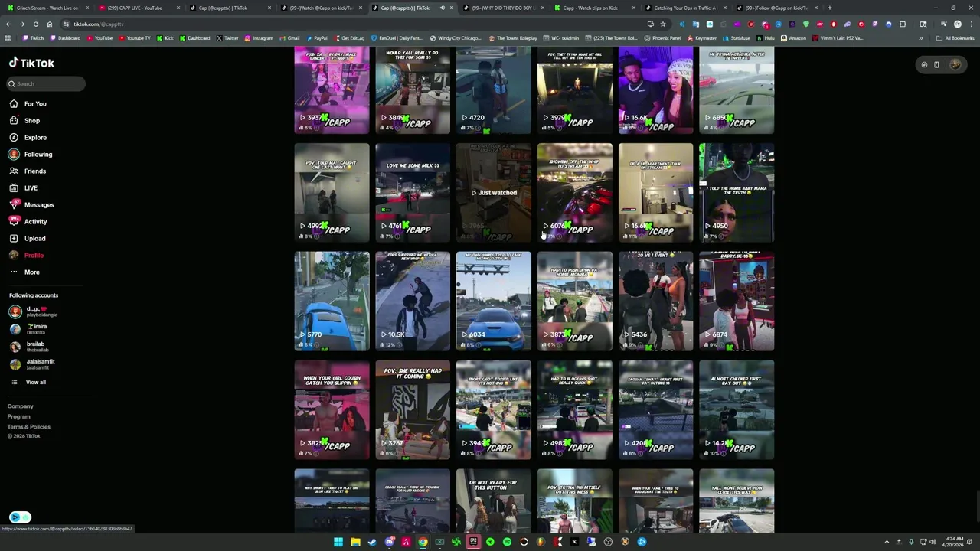Open the PayPal bookmark
This screenshot has height=551, width=980.
click(317, 37)
